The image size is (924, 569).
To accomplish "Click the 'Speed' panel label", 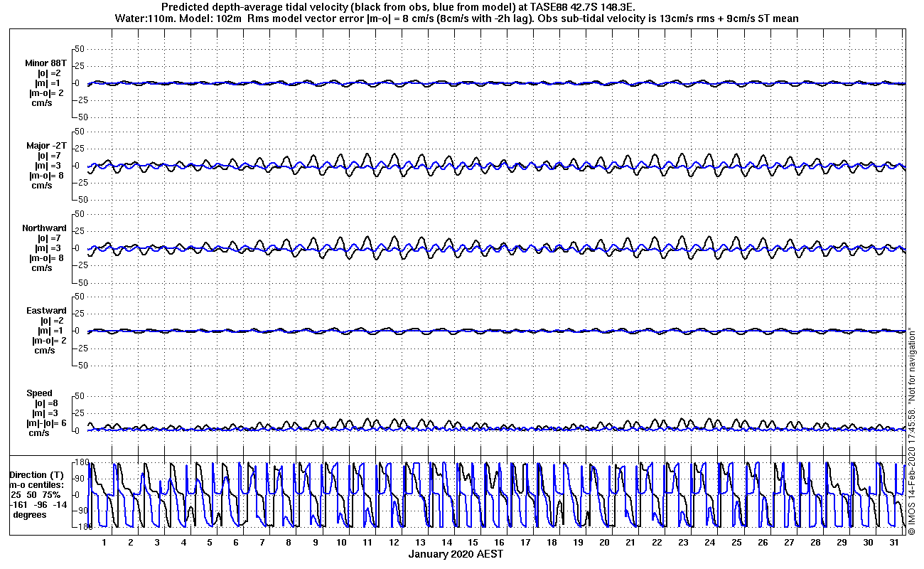I will click(39, 393).
